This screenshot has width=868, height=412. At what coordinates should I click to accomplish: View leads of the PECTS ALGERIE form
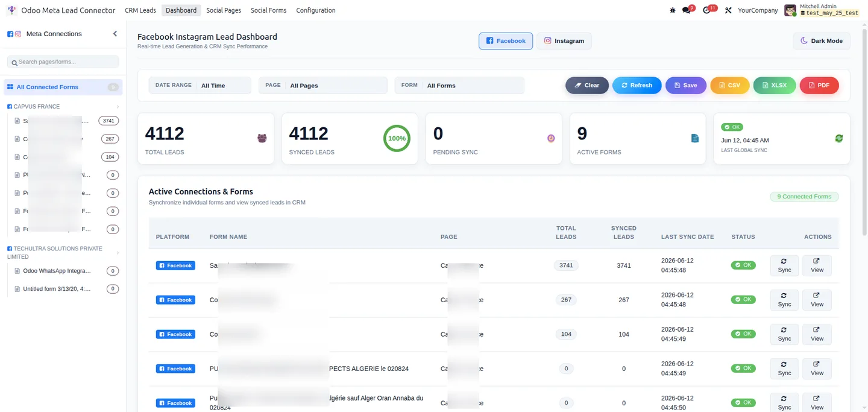click(817, 369)
